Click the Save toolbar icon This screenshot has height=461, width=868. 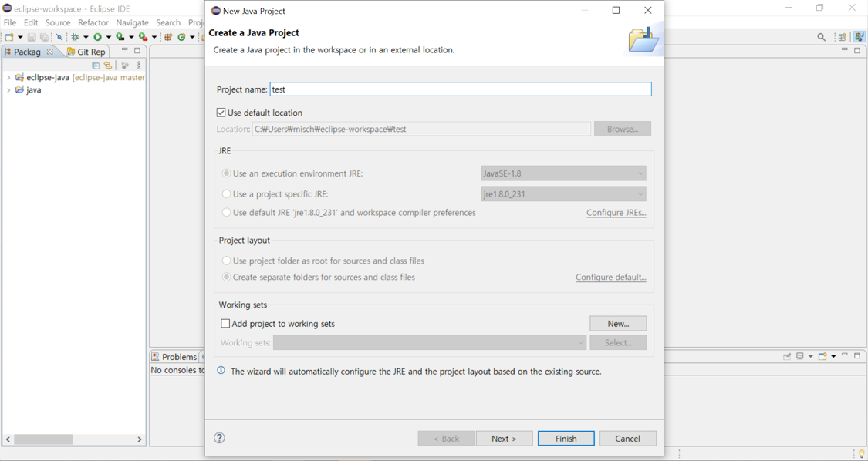pyautogui.click(x=32, y=37)
